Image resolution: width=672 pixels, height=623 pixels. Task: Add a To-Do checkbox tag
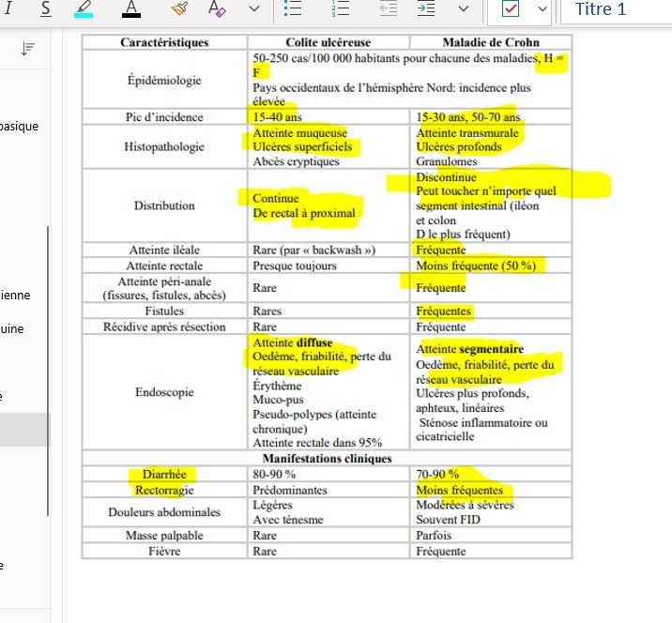[510, 8]
